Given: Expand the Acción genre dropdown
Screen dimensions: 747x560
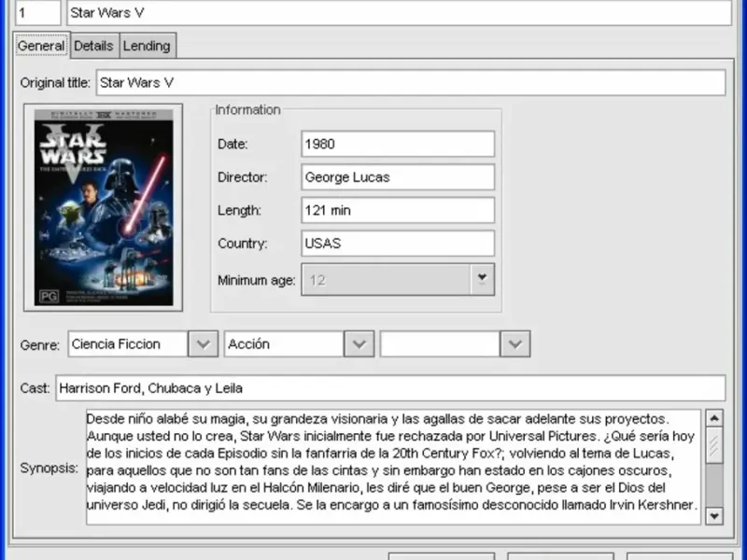Looking at the screenshot, I should tap(359, 343).
